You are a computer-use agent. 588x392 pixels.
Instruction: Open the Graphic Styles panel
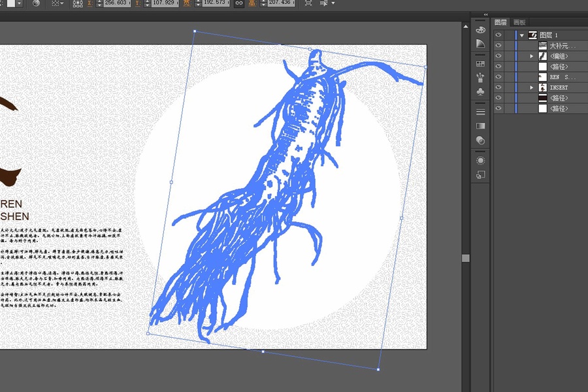click(480, 175)
